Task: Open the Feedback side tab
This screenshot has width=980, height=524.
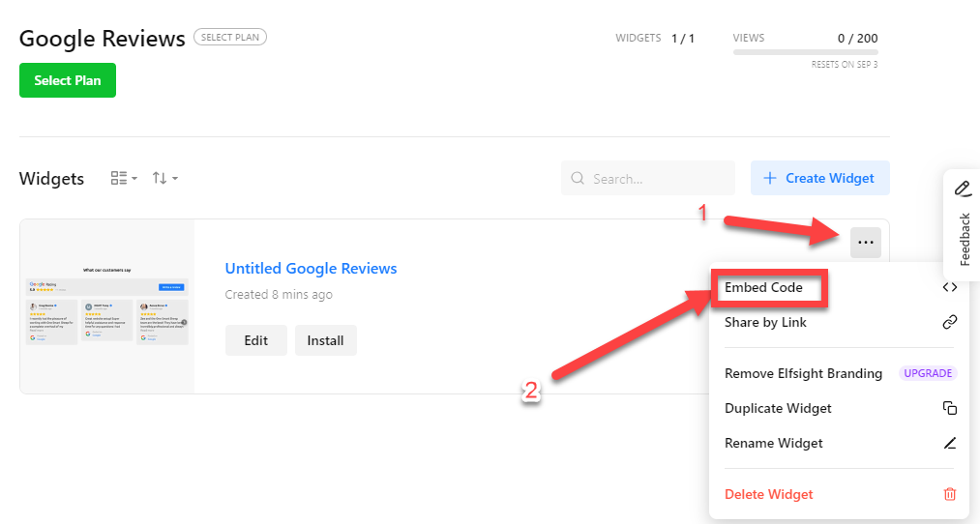Action: pos(964,225)
